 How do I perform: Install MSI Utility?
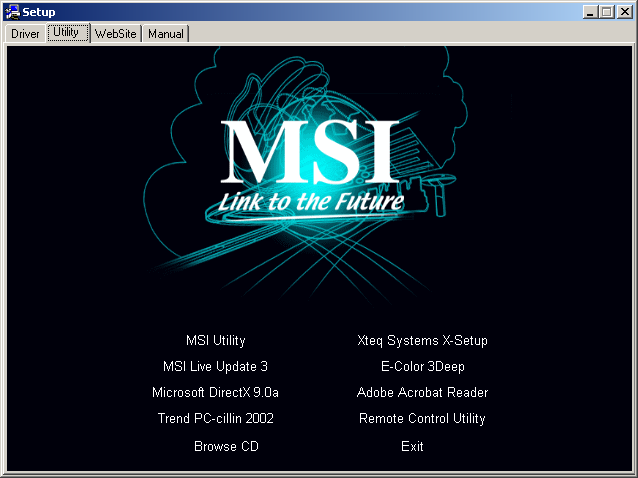click(x=216, y=340)
